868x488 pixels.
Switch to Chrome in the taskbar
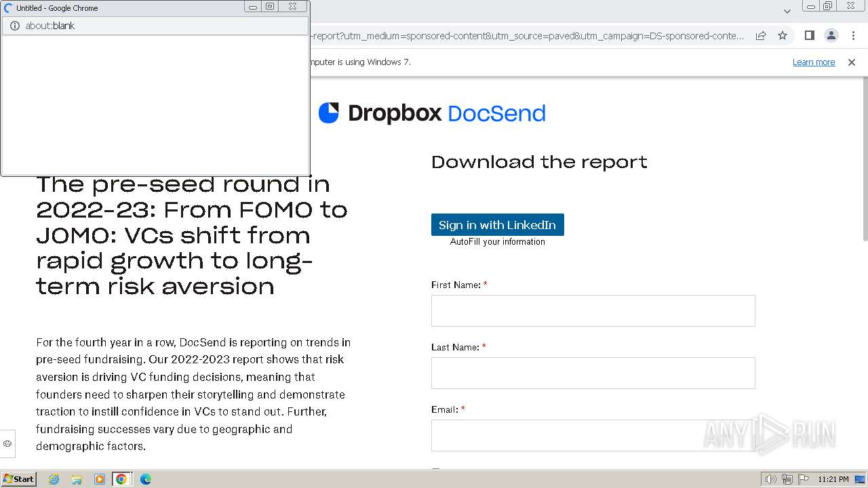click(121, 479)
